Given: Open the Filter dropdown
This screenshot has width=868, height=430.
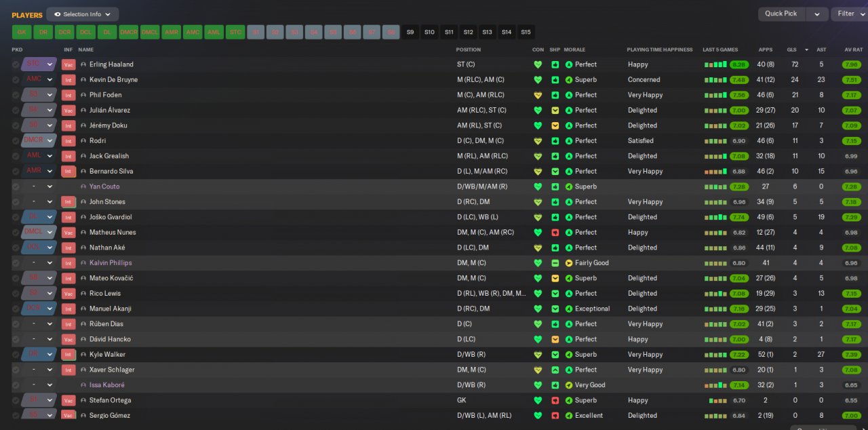Looking at the screenshot, I should 849,14.
